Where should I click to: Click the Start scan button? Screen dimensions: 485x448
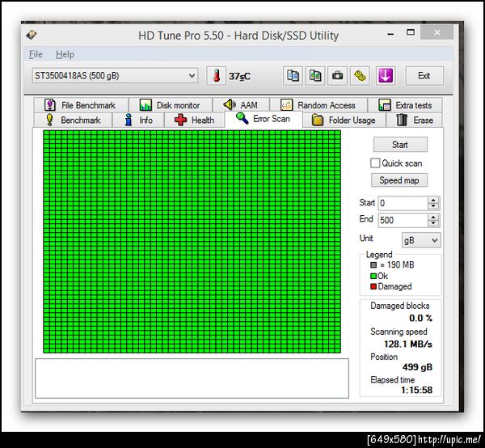400,145
